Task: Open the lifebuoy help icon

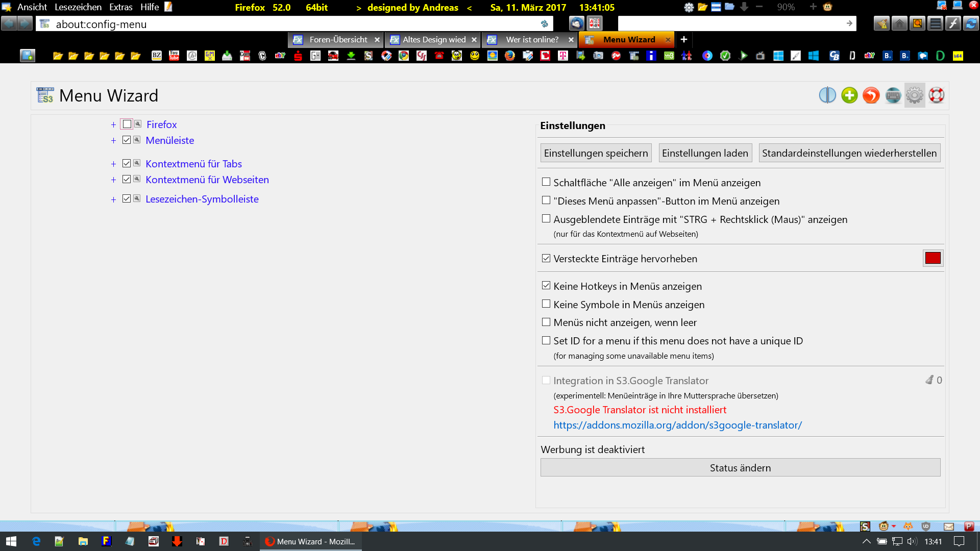Action: 937,95
